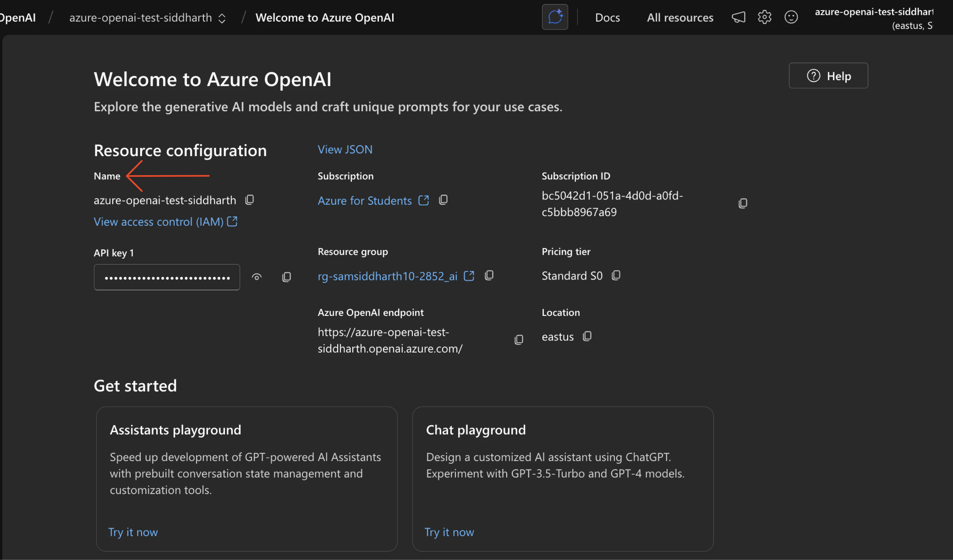
Task: Open the settings gear
Action: pos(764,17)
